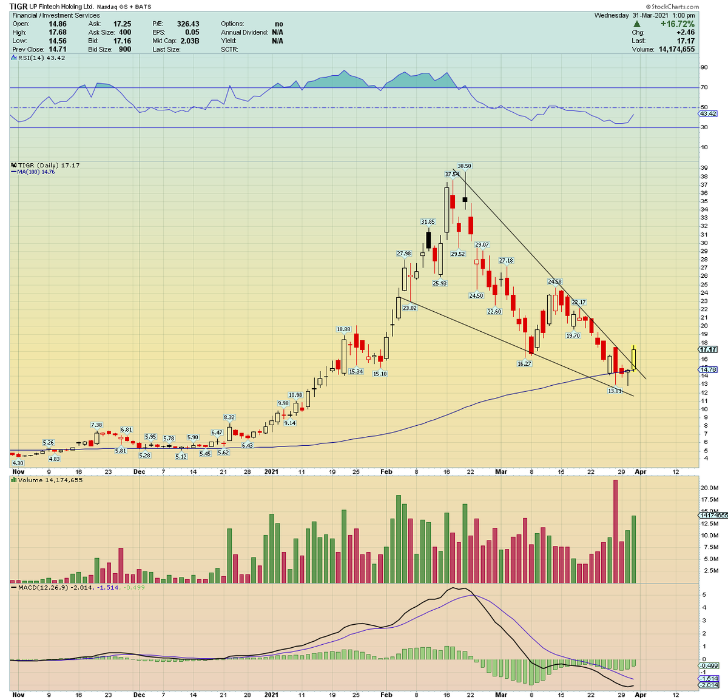The height and width of the screenshot is (700, 728).
Task: Click the Bid Size value 900
Action: (125, 50)
